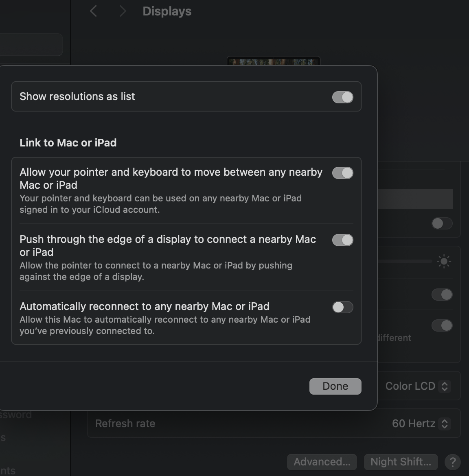Click the back navigation chevron

click(x=93, y=11)
